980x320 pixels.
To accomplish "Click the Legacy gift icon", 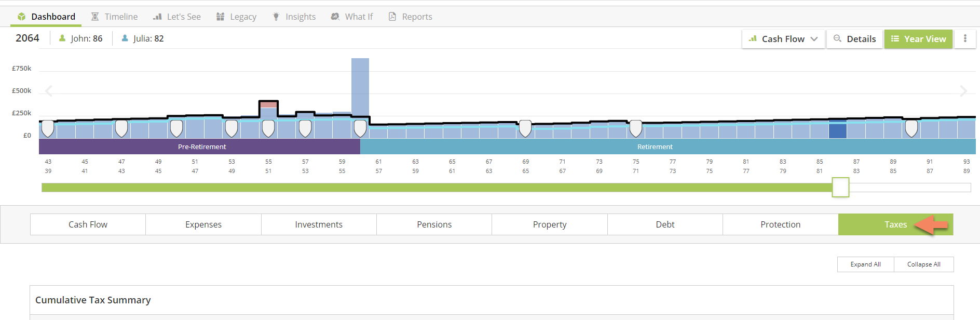I will tap(221, 17).
